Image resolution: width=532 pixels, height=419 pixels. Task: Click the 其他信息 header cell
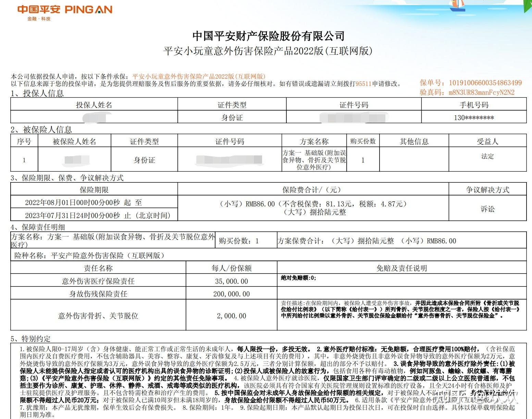click(x=414, y=141)
